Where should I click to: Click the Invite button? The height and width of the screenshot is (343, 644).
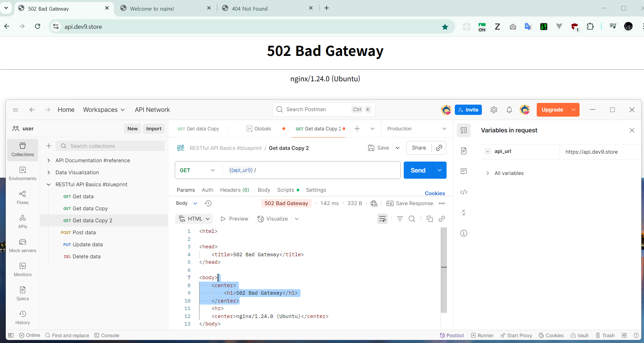point(468,110)
